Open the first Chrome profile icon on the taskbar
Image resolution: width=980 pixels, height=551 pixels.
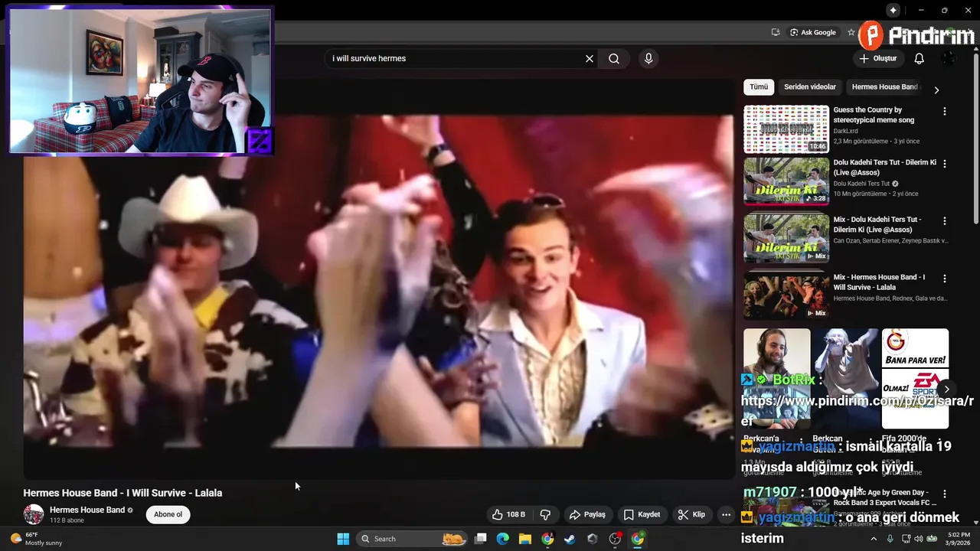(x=547, y=539)
